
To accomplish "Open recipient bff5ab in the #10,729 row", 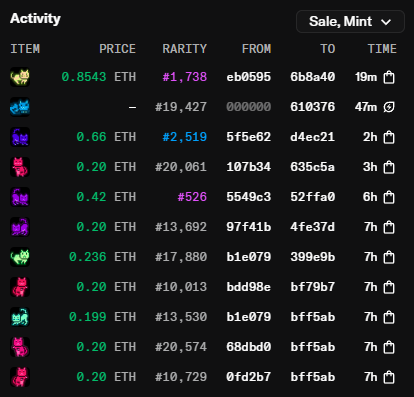I will point(313,377).
